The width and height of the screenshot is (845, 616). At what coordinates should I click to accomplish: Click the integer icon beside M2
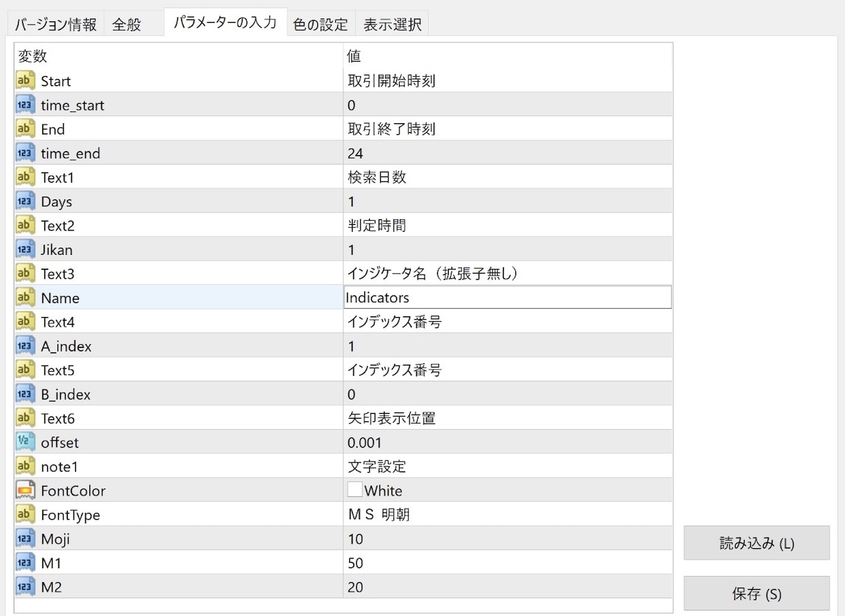pos(25,587)
